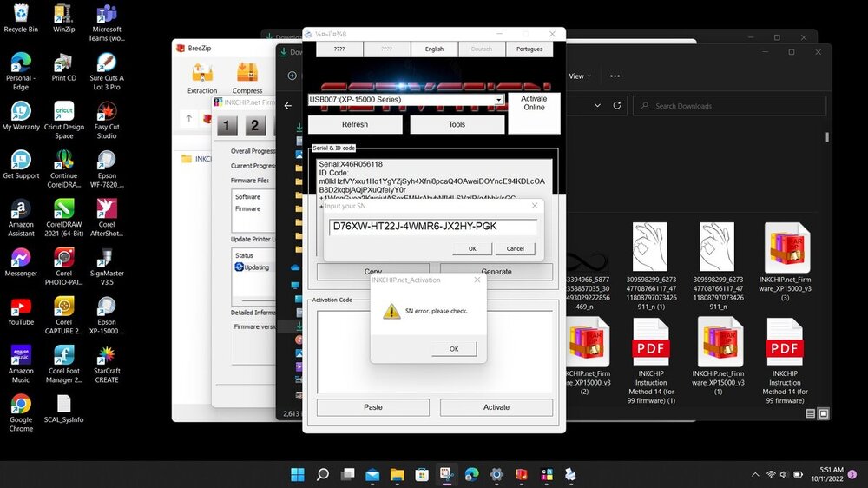This screenshot has height=488, width=868.
Task: Click the Explorer address bar refresh icon
Action: [616, 105]
